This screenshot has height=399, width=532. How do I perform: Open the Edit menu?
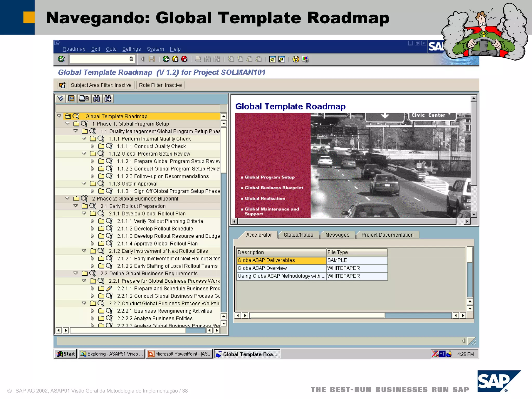(x=96, y=49)
